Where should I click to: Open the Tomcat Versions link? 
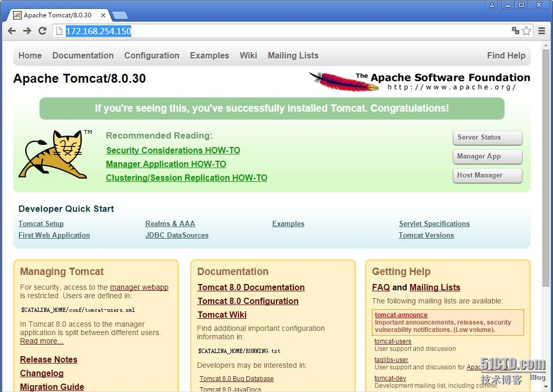click(426, 236)
